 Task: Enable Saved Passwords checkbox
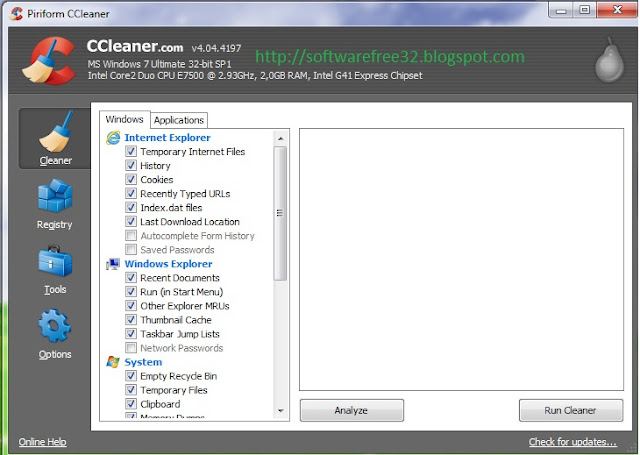tap(131, 249)
